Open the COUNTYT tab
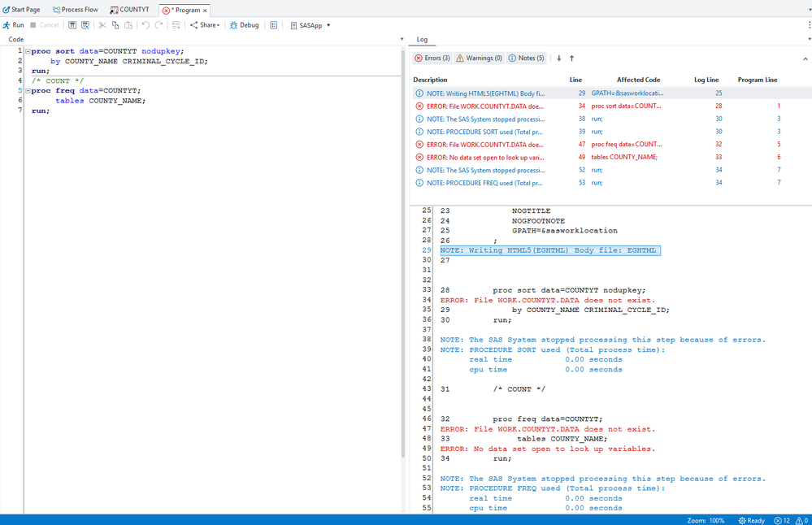 [130, 10]
